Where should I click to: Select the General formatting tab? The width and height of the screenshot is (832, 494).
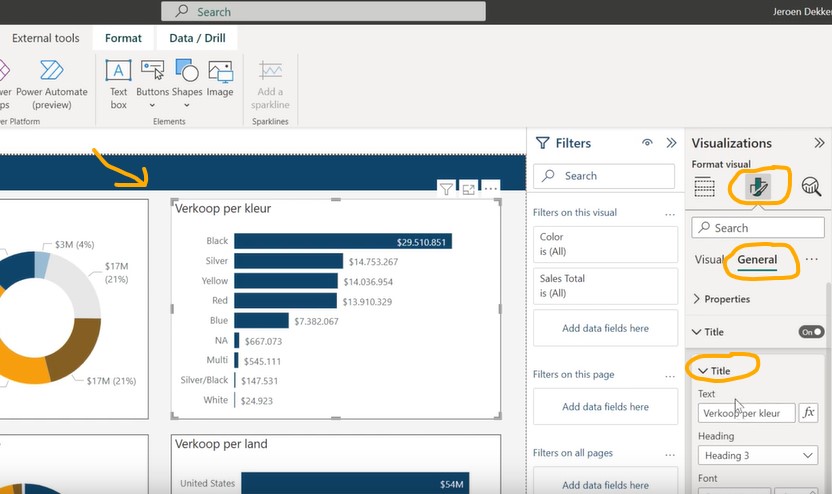[757, 259]
